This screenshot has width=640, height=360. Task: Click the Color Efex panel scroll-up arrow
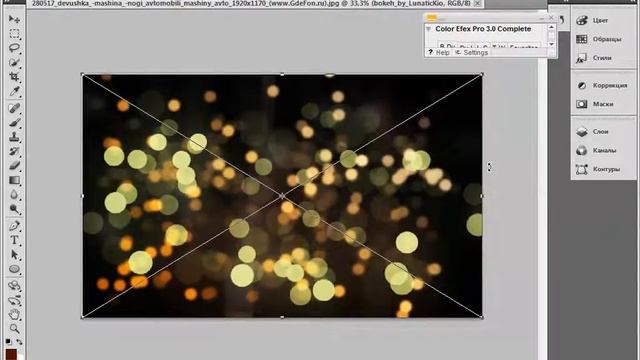(551, 27)
